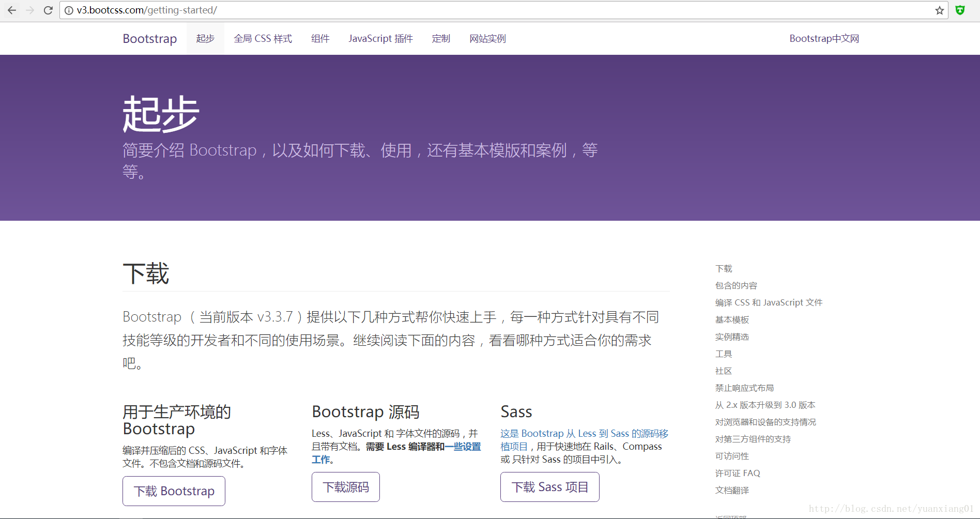Click the 起步 page heading
This screenshot has height=519, width=980.
click(x=161, y=114)
